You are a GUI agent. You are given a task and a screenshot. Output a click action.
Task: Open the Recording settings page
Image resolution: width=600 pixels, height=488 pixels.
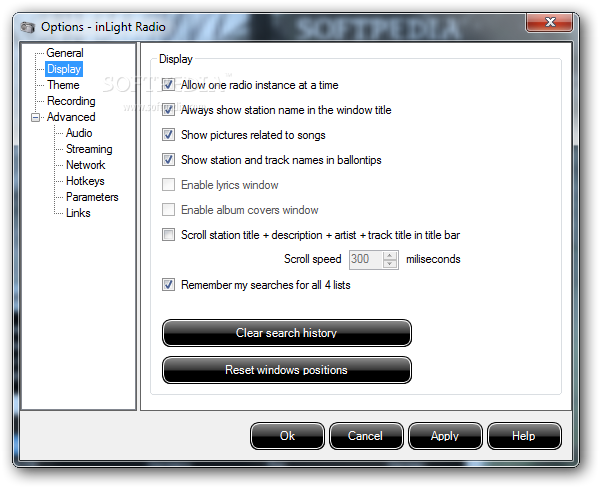(71, 101)
